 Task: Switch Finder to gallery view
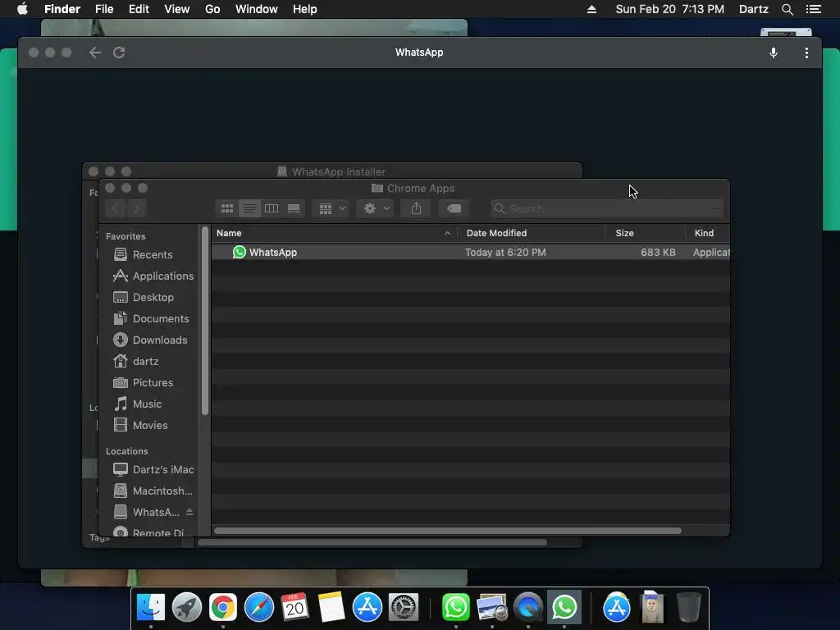(293, 208)
